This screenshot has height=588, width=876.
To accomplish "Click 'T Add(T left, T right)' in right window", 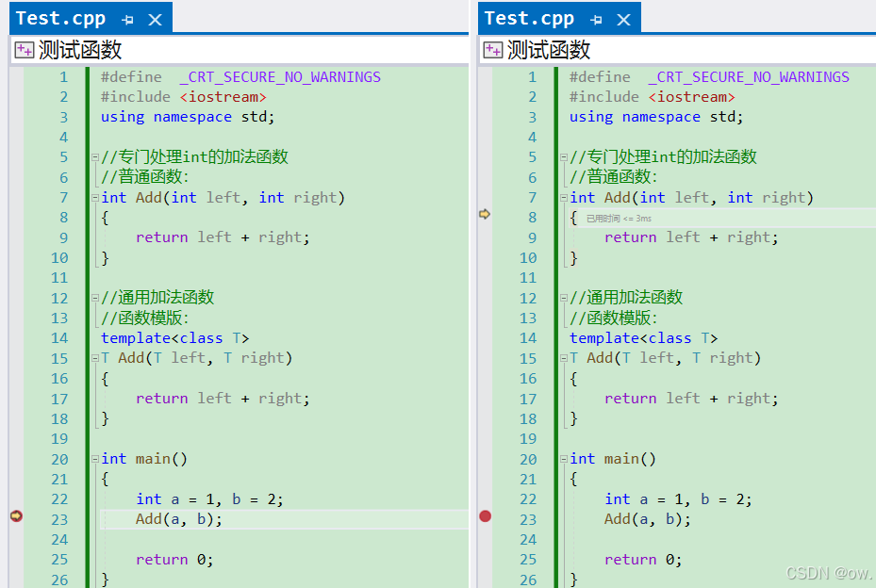I will coord(666,358).
